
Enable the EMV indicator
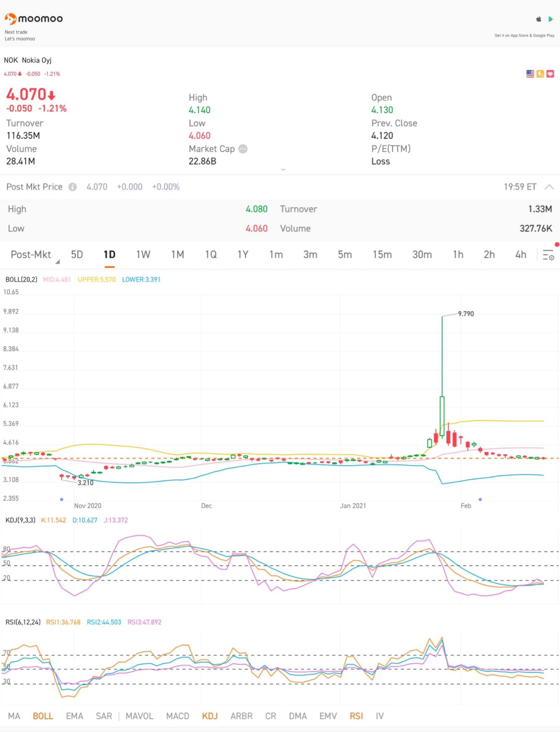click(x=328, y=716)
